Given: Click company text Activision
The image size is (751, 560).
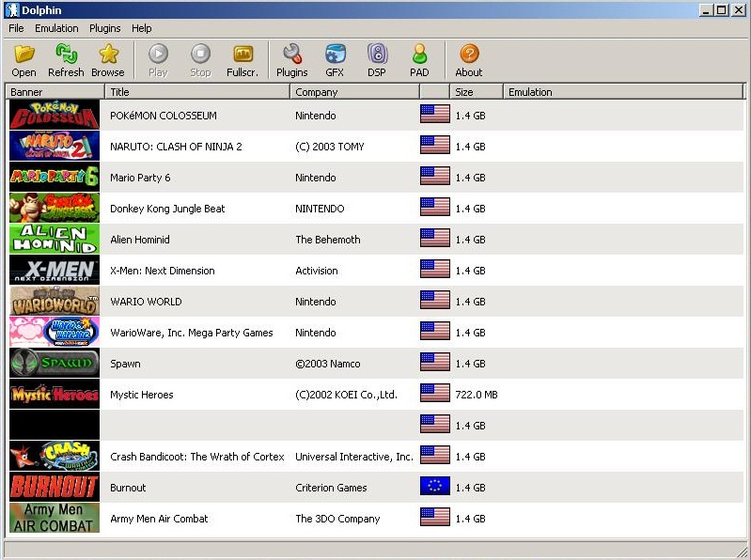Looking at the screenshot, I should 316,271.
